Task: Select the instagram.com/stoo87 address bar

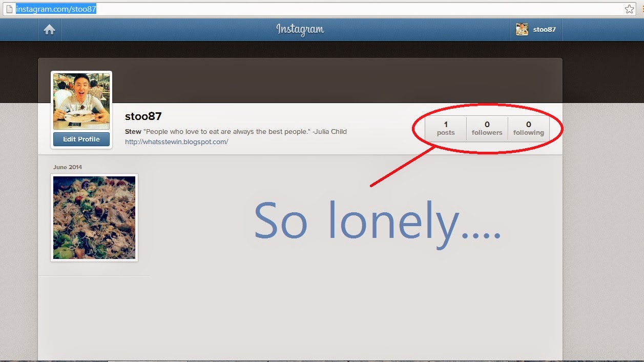Action: tap(318, 9)
